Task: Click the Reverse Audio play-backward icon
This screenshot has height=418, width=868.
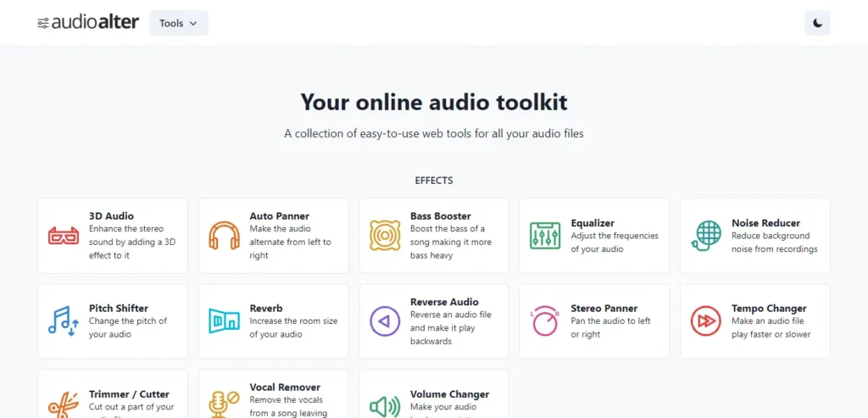Action: (x=385, y=320)
